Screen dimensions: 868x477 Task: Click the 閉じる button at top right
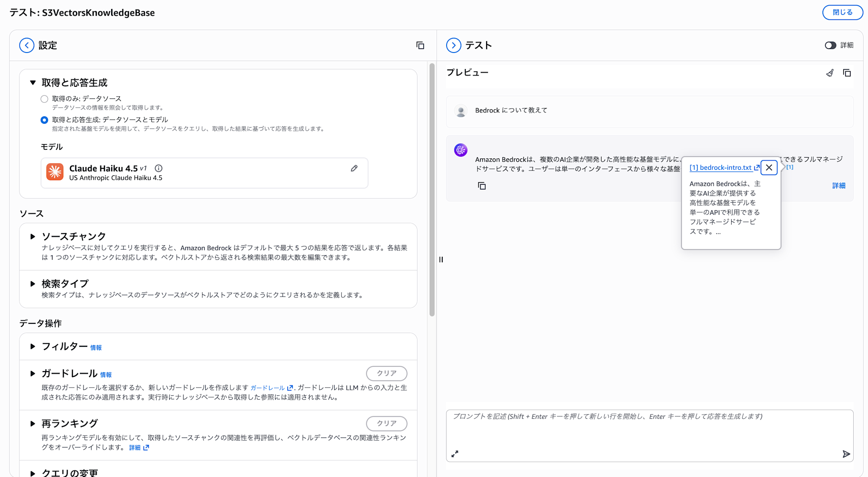point(842,13)
